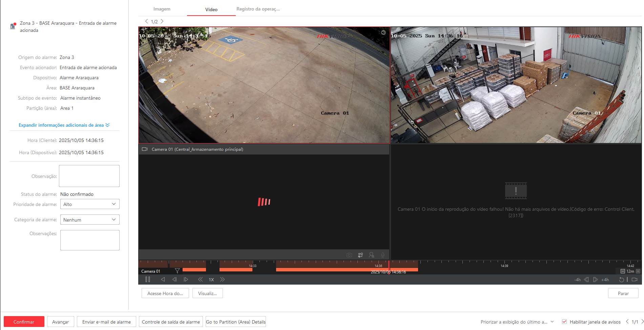Toggle Habilitar janela de avisos checkbox
The image size is (644, 330).
(x=564, y=322)
